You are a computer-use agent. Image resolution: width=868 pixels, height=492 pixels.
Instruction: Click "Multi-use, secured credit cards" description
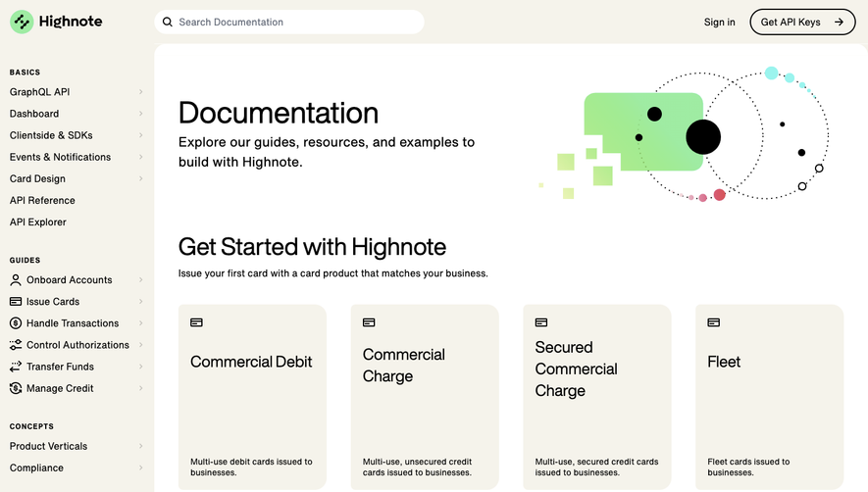596,467
